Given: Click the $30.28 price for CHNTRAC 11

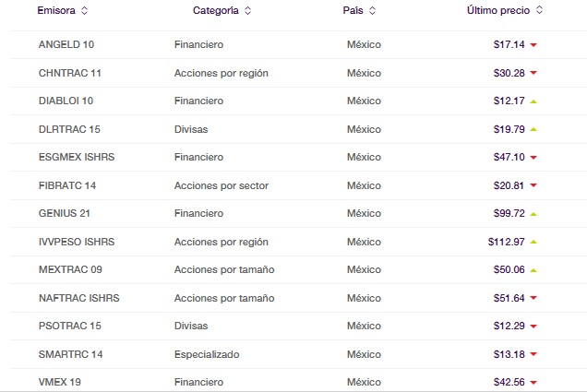Looking at the screenshot, I should 509,73.
